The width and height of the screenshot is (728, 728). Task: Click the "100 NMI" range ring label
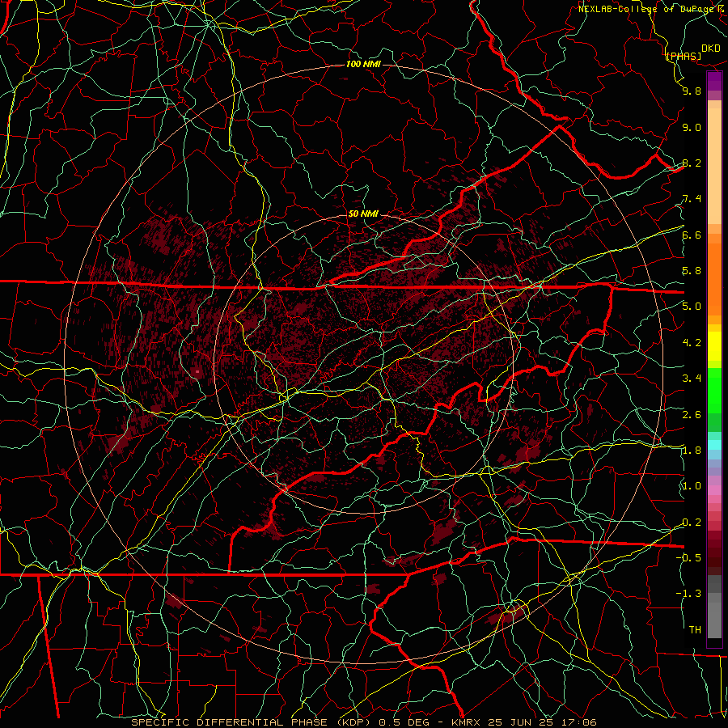[363, 64]
